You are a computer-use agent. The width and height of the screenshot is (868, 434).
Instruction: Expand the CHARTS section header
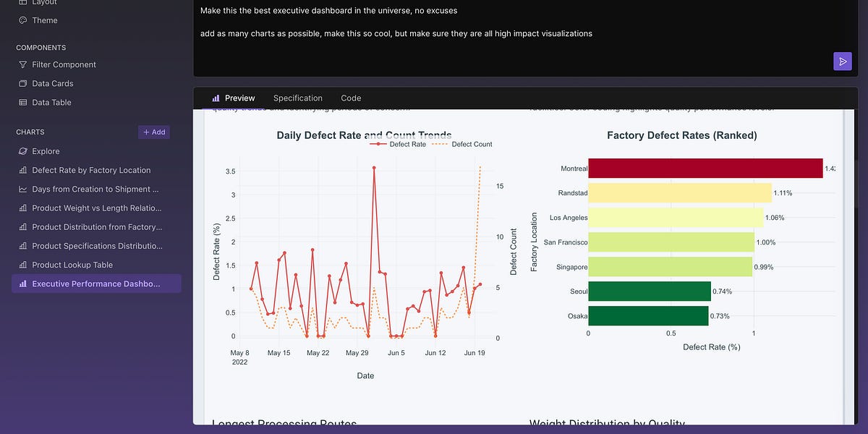coord(29,132)
